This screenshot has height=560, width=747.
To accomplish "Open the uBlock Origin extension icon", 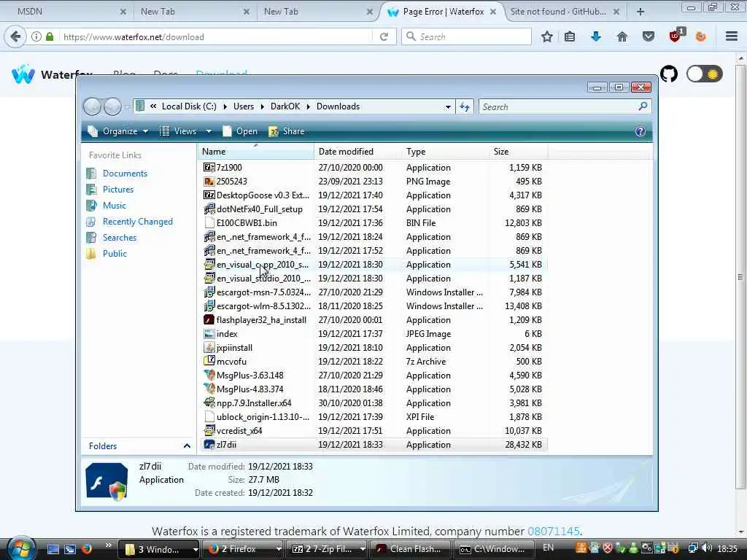I will 676,36.
